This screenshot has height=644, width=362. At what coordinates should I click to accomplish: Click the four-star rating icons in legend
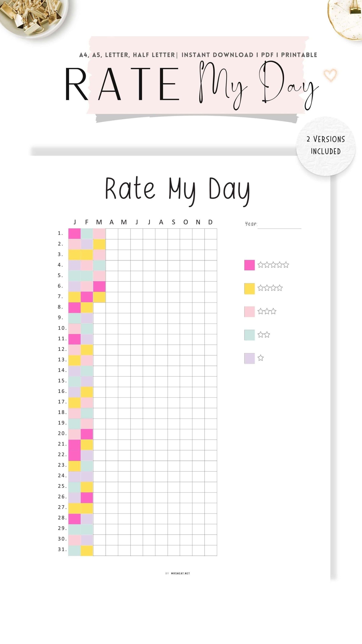pyautogui.click(x=270, y=288)
